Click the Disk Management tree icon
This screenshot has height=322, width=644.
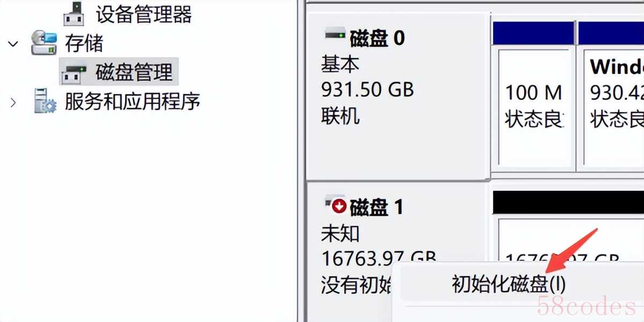pyautogui.click(x=74, y=73)
